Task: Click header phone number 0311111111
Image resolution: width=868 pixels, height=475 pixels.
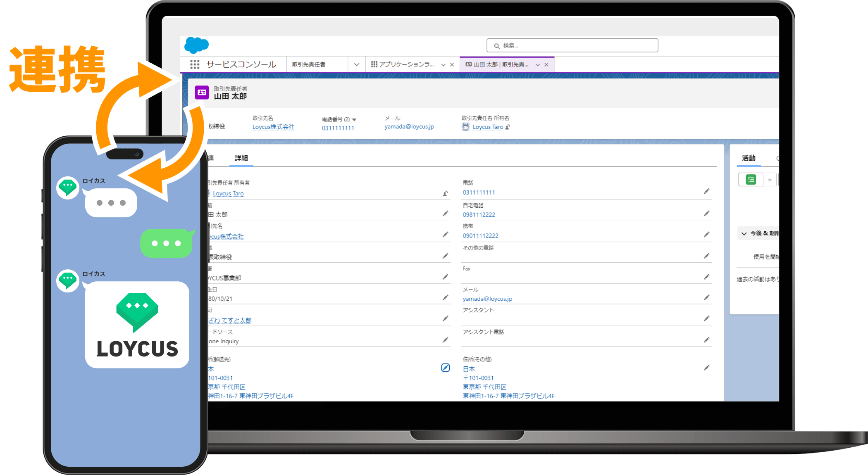Action: 338,128
